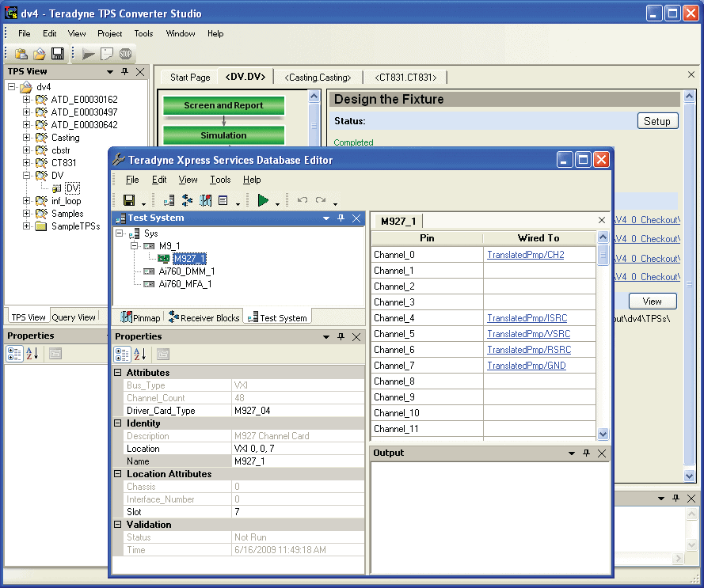Click the View button in Studio

click(652, 302)
